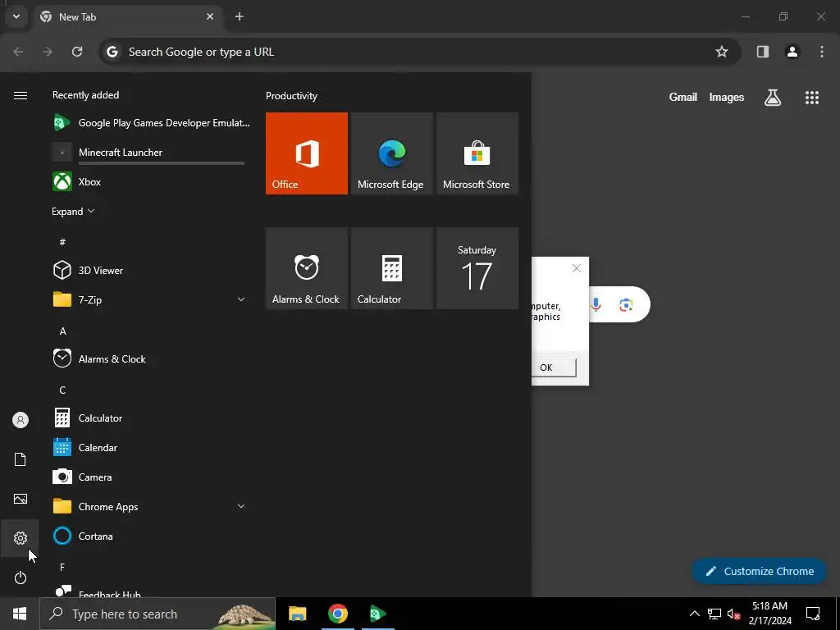Open the Office tile
The image size is (840, 630).
[307, 153]
